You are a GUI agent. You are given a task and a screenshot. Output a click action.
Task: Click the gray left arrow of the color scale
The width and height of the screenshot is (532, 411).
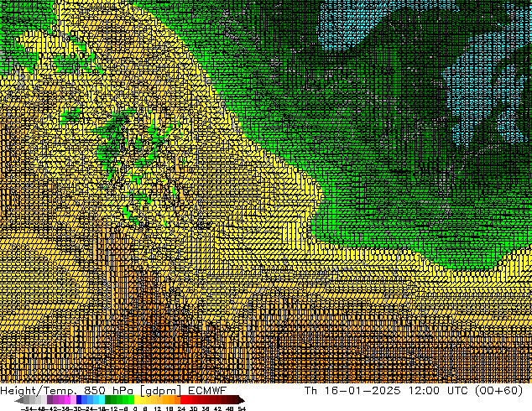[19, 400]
